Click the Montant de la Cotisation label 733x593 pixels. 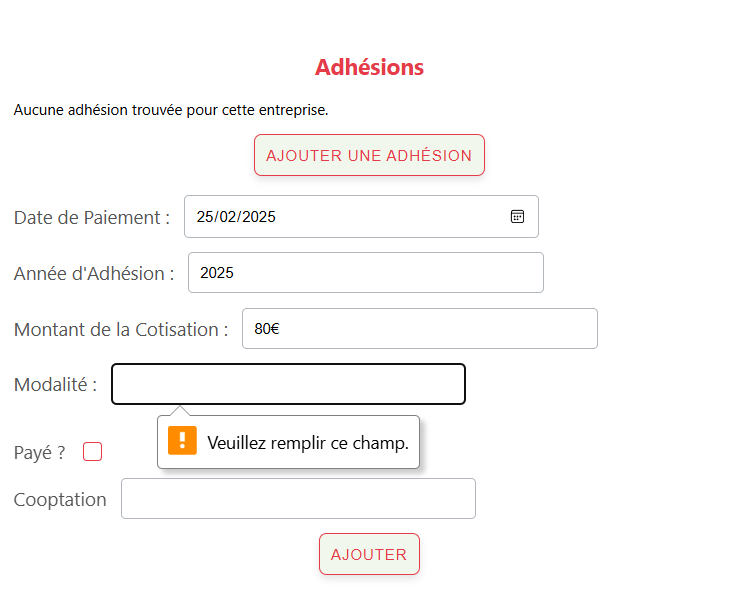(x=121, y=330)
